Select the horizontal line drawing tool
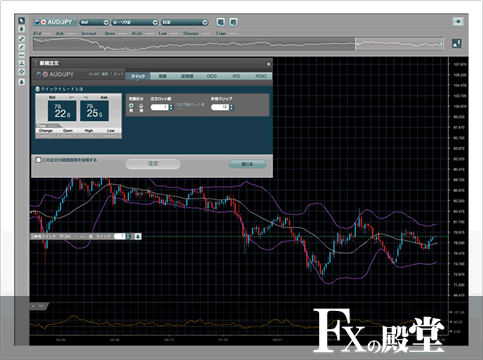Viewport: 483px width, 360px height. coord(21,55)
